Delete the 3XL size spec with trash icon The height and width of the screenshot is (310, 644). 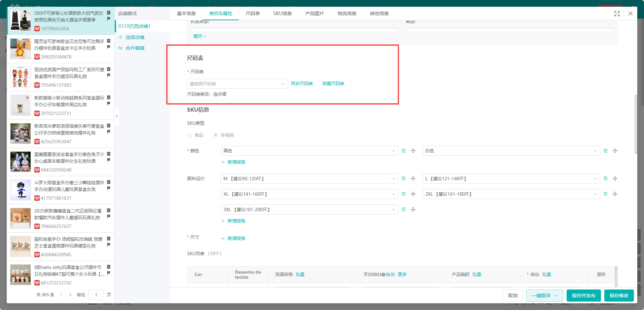[x=403, y=210]
